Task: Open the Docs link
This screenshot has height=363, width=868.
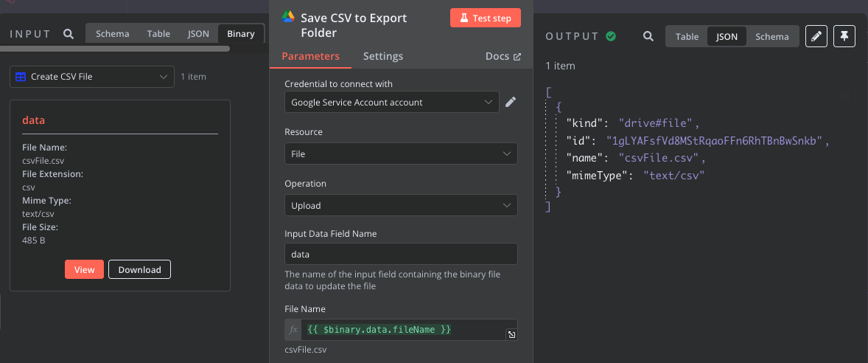Action: pos(503,56)
